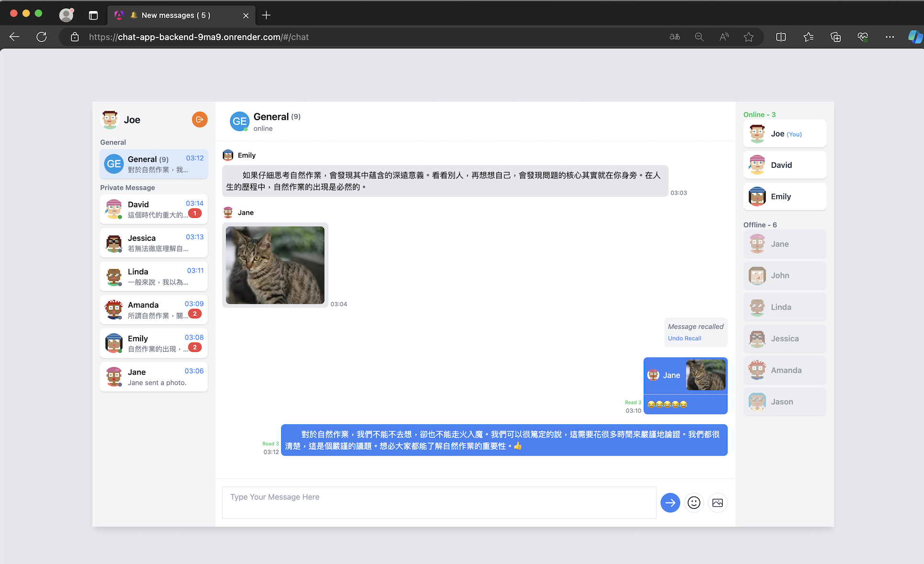Open the browser zoom out magnifier
Image resolution: width=924 pixels, height=564 pixels.
click(699, 37)
